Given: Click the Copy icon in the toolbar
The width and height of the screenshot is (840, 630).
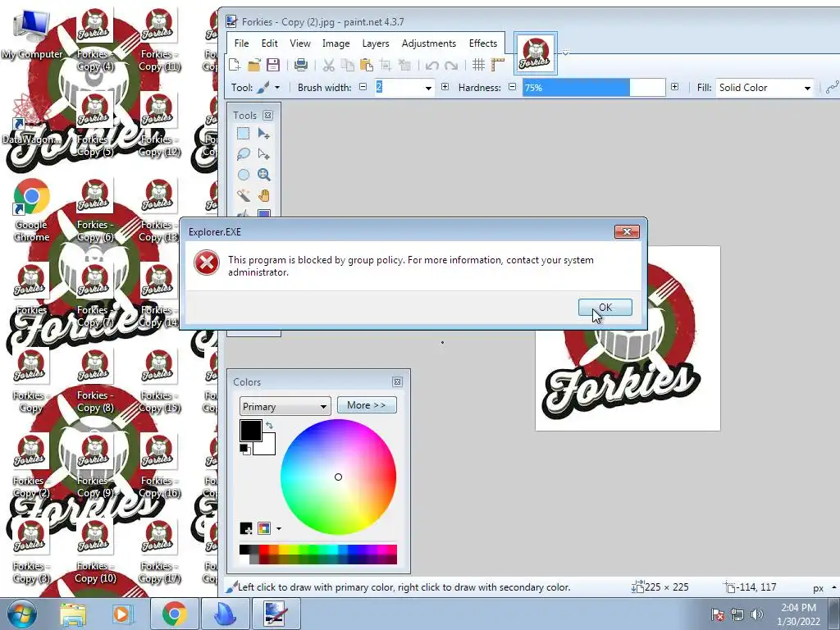Looking at the screenshot, I should (348, 65).
